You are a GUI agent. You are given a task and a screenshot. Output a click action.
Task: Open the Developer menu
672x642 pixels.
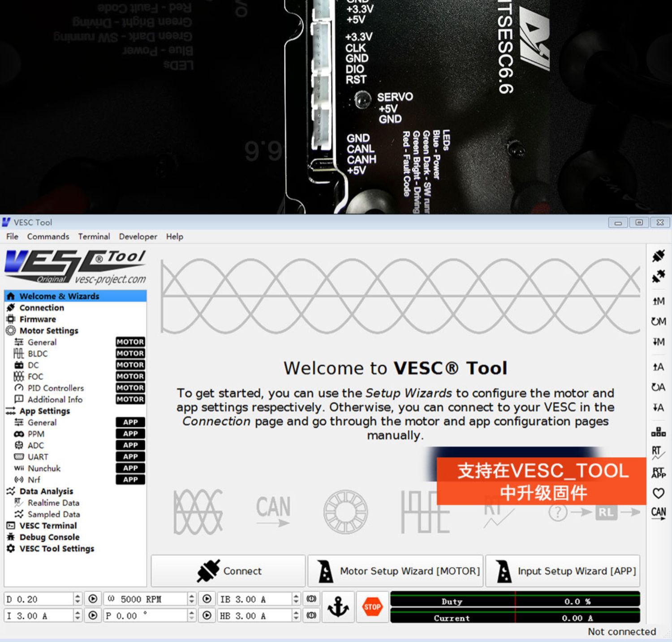tap(138, 236)
